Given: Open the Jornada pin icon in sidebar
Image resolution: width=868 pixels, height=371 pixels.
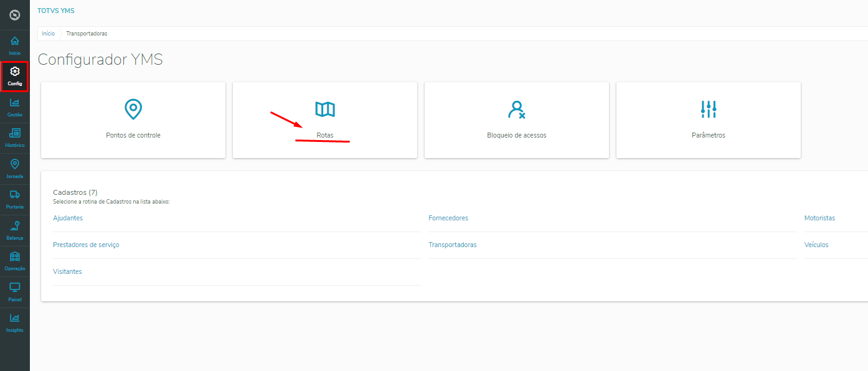Looking at the screenshot, I should 15,164.
